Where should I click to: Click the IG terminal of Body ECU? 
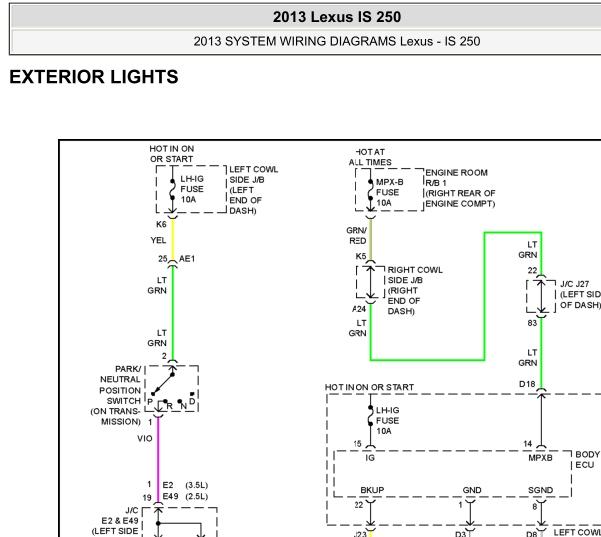click(x=370, y=458)
